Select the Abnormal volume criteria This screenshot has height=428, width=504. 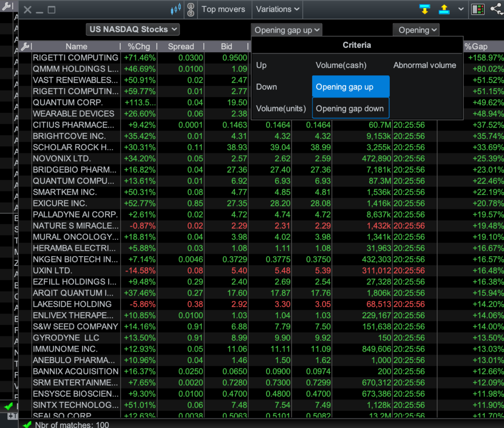[425, 66]
